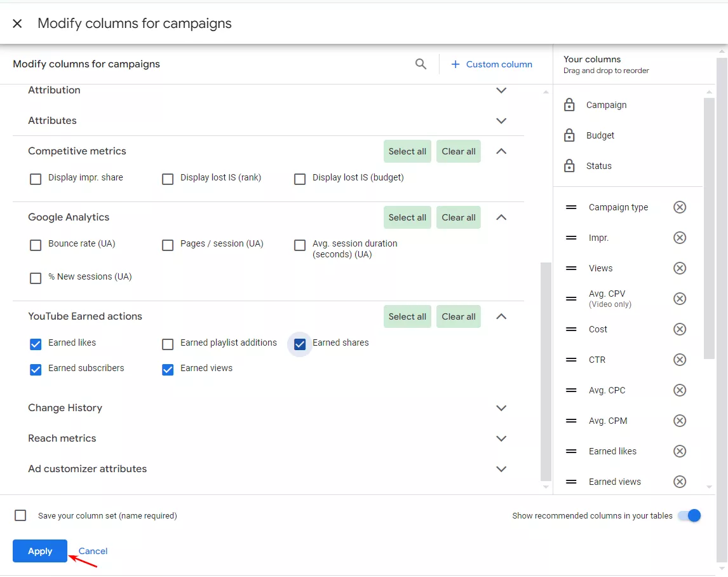Viewport: 728px width, 577px height.
Task: Check the Earned playlist additions box
Action: tap(168, 344)
